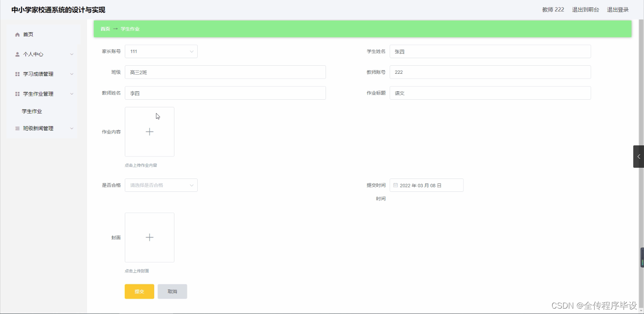Image resolution: width=644 pixels, height=314 pixels.
Task: Click the list icon next to 班级新闻管理
Action: pos(17,128)
